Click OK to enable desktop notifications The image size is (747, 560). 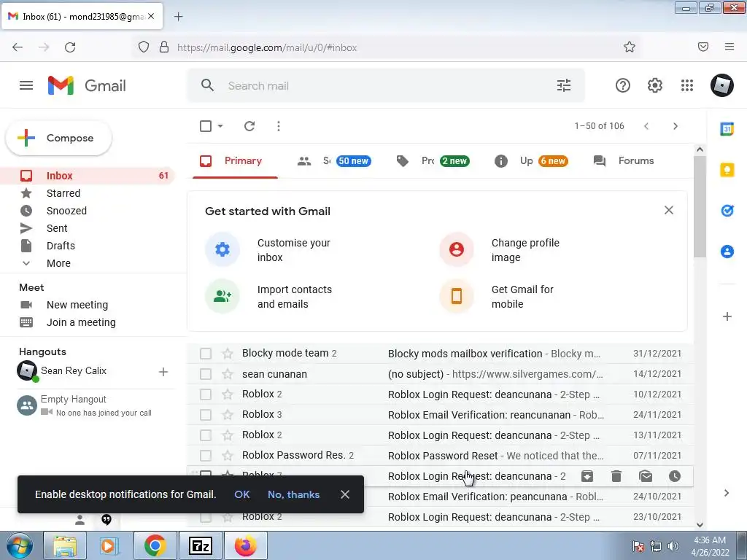point(242,494)
